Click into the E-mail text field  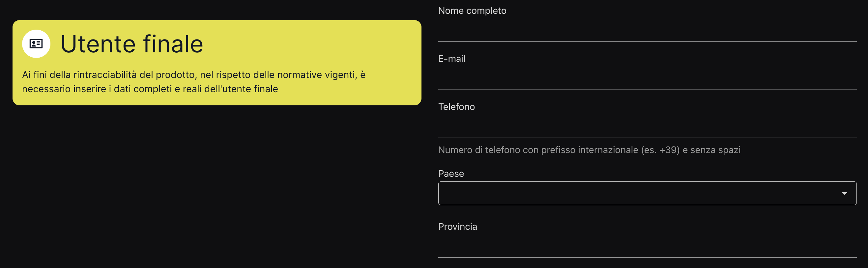(x=647, y=78)
